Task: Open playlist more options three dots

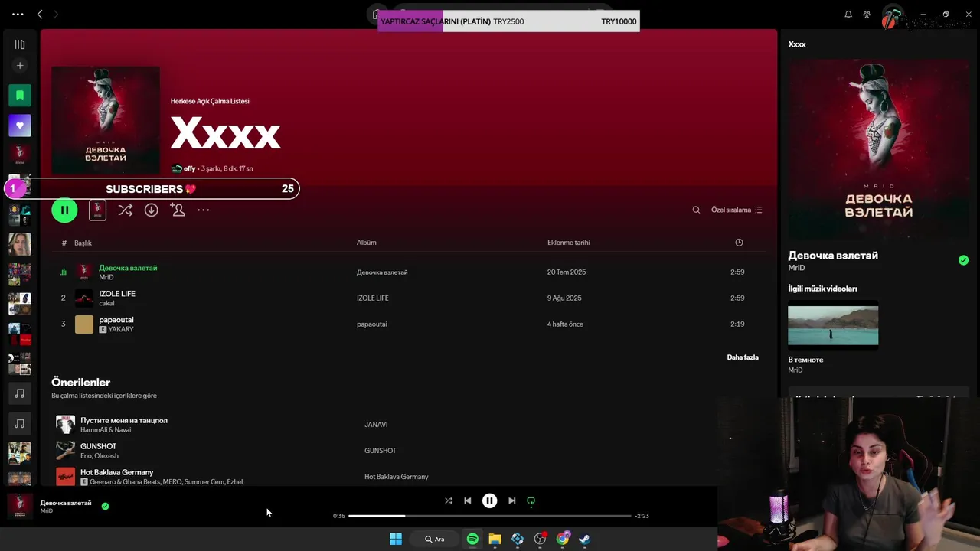Action: [x=204, y=210]
